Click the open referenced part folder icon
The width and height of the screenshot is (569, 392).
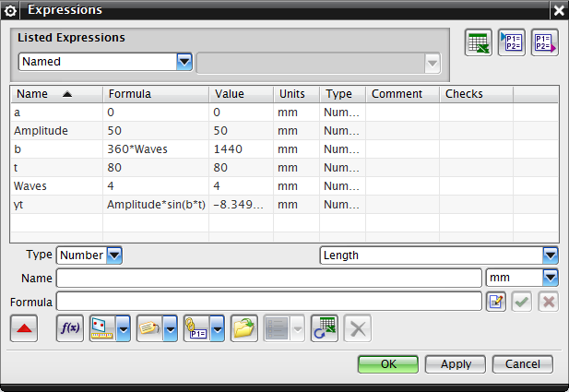(244, 328)
